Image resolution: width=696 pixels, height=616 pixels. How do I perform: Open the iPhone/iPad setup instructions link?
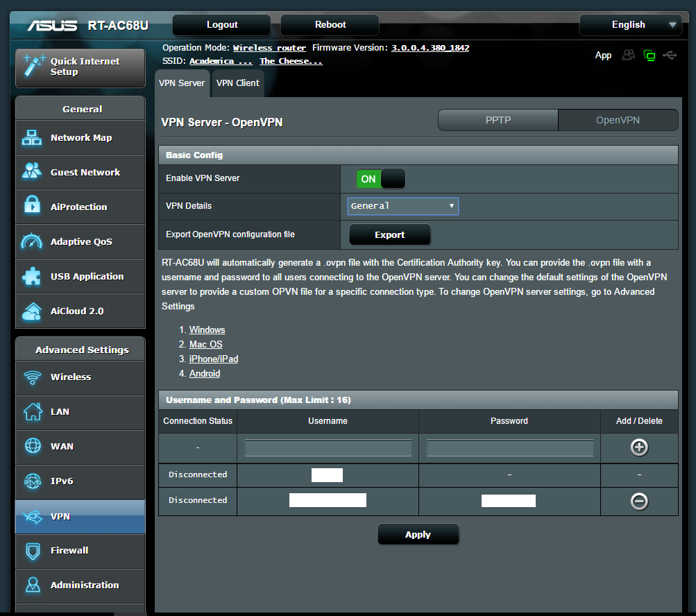coord(214,359)
